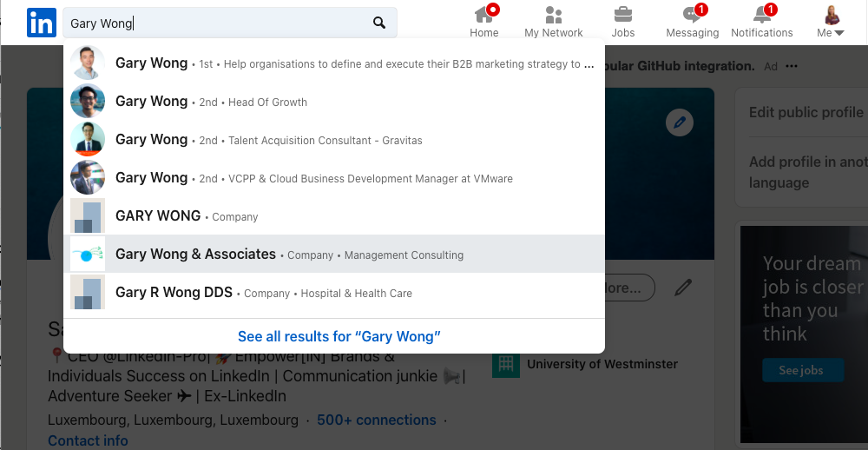The height and width of the screenshot is (450, 868).
Task: Select Gary Wong Head Of Growth result
Action: tap(334, 102)
